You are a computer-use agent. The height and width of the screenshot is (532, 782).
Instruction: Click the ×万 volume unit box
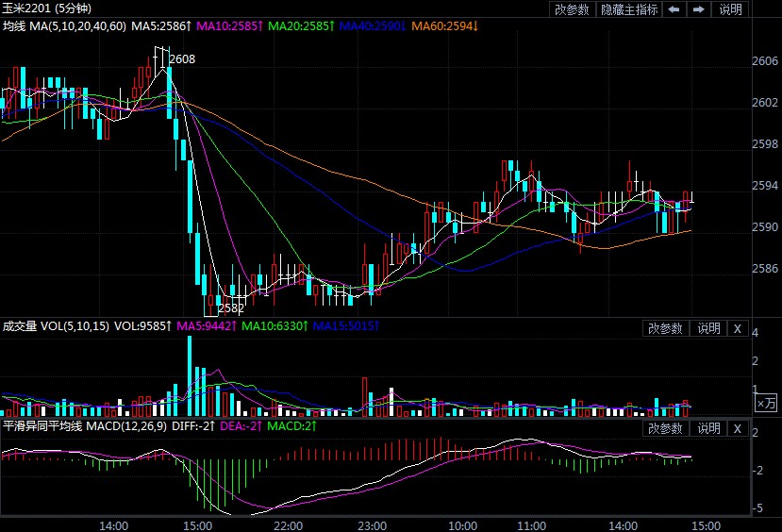tap(767, 404)
